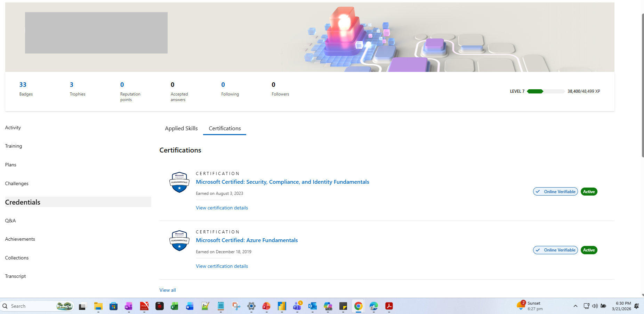This screenshot has height=314, width=644.
Task: View certification details for Security Fundamentals
Action: (222, 208)
